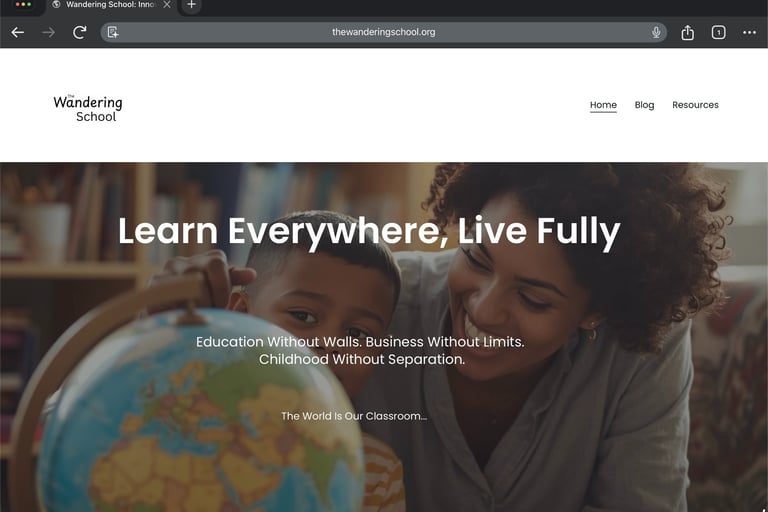The image size is (768, 512).
Task: Go back with the back arrow
Action: point(18,32)
